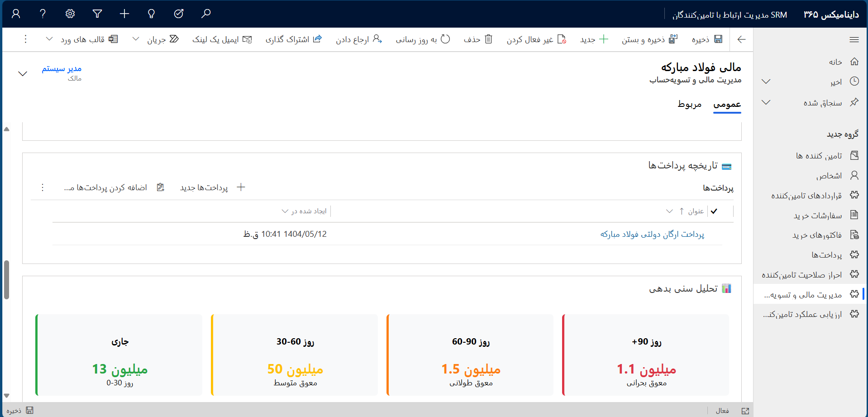Click the trash delete (حذف) icon
Viewport: 868px width, 417px height.
[488, 39]
